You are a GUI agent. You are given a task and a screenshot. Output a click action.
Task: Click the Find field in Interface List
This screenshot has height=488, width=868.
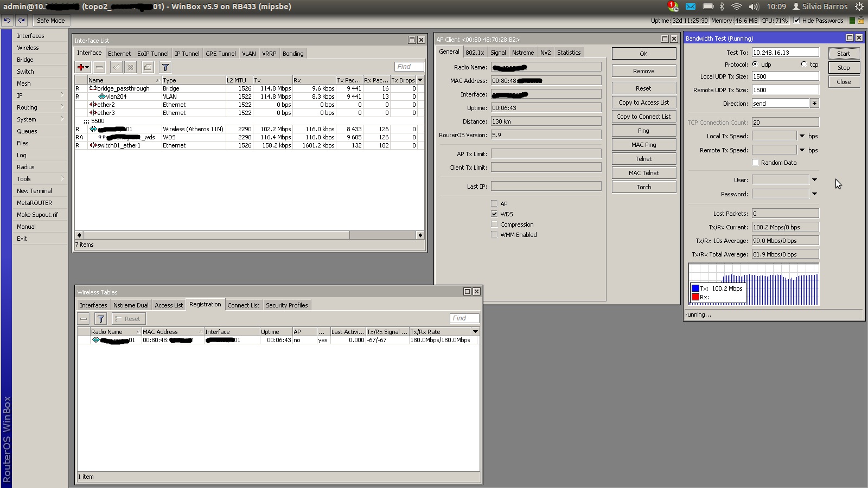point(409,67)
